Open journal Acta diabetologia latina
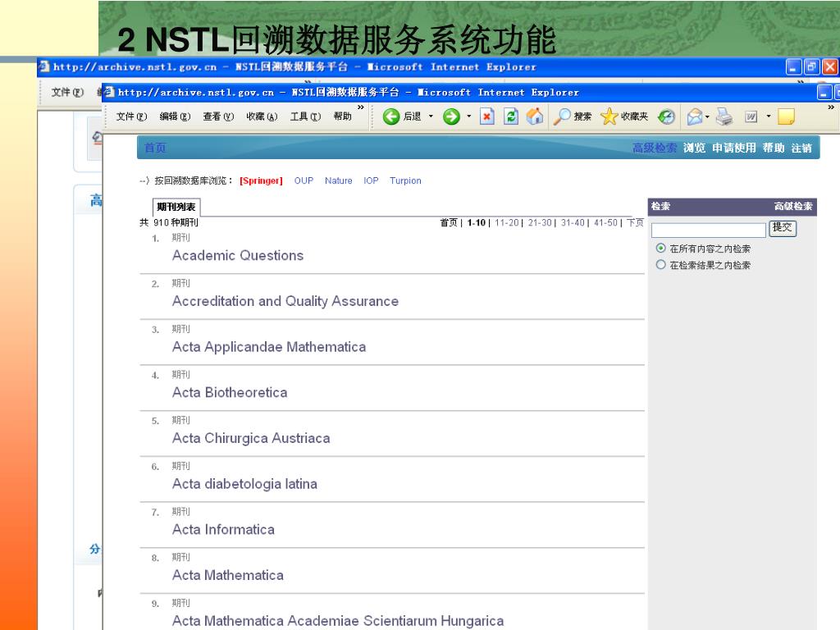The image size is (840, 630). (x=244, y=484)
